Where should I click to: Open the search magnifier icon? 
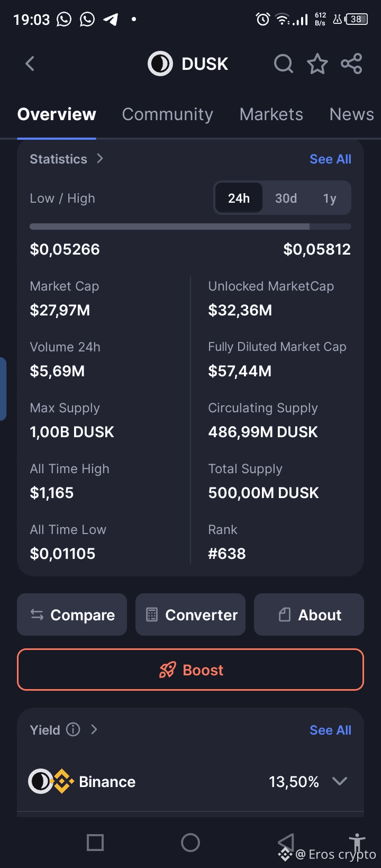[x=284, y=64]
